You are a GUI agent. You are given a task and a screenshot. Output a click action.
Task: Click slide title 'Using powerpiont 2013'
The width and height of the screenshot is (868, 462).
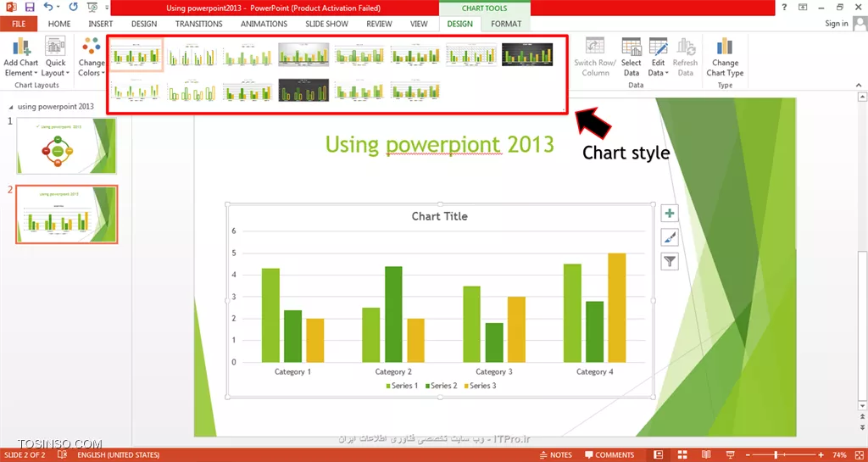[440, 144]
